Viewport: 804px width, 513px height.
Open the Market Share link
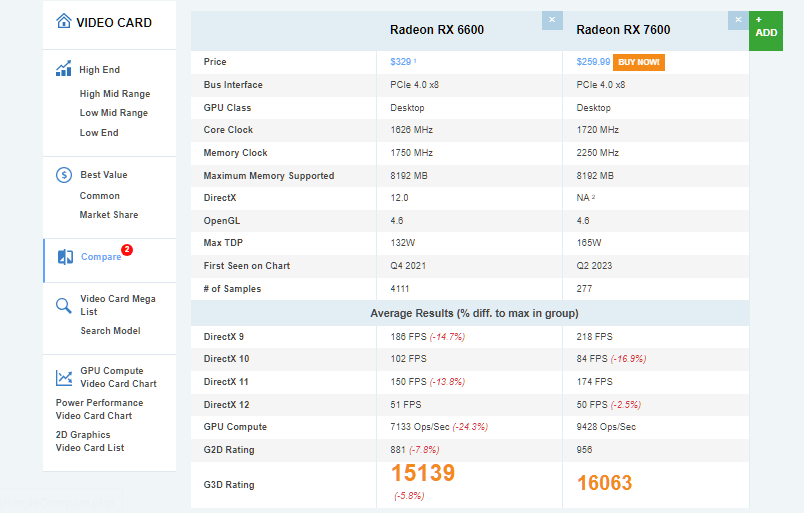click(x=109, y=215)
